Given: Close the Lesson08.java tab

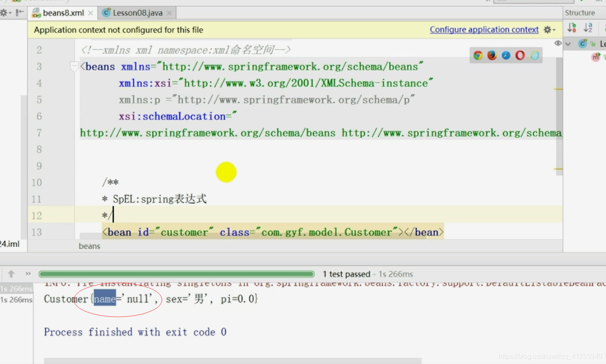Looking at the screenshot, I should point(169,13).
